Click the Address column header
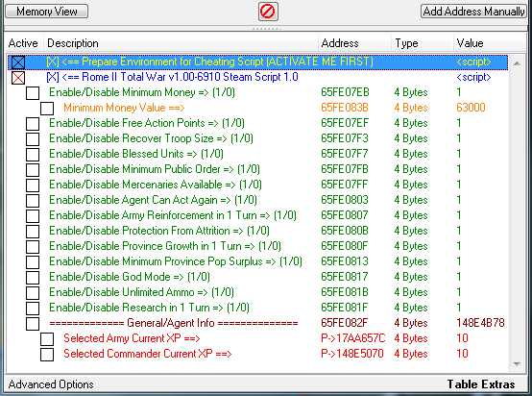 pos(354,43)
